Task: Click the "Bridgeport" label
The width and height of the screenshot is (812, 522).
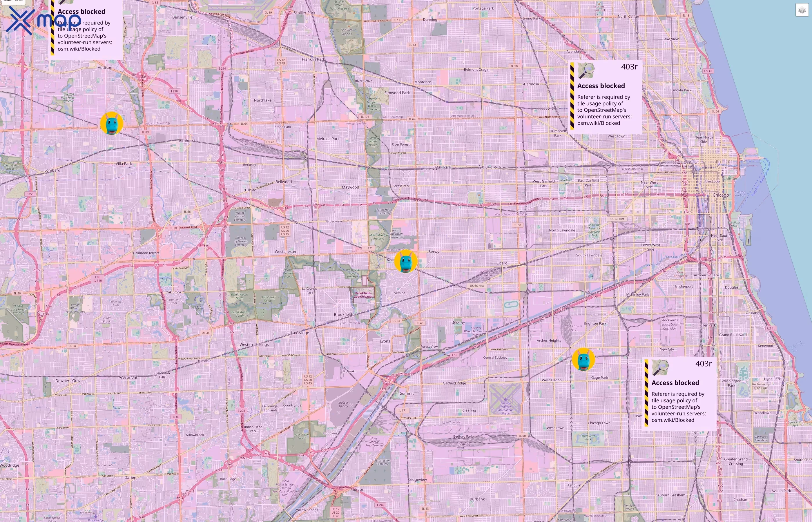Action: pos(684,286)
